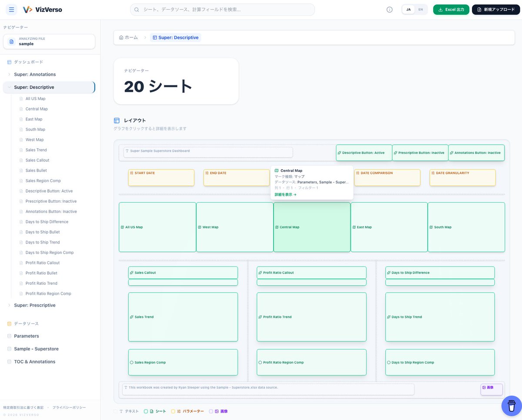Open the info circle icon in header

coord(389,10)
